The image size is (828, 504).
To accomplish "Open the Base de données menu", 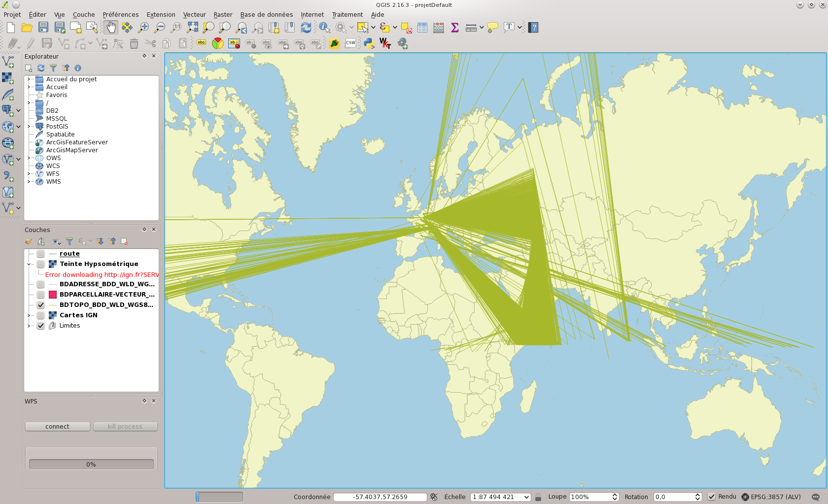I will [267, 15].
